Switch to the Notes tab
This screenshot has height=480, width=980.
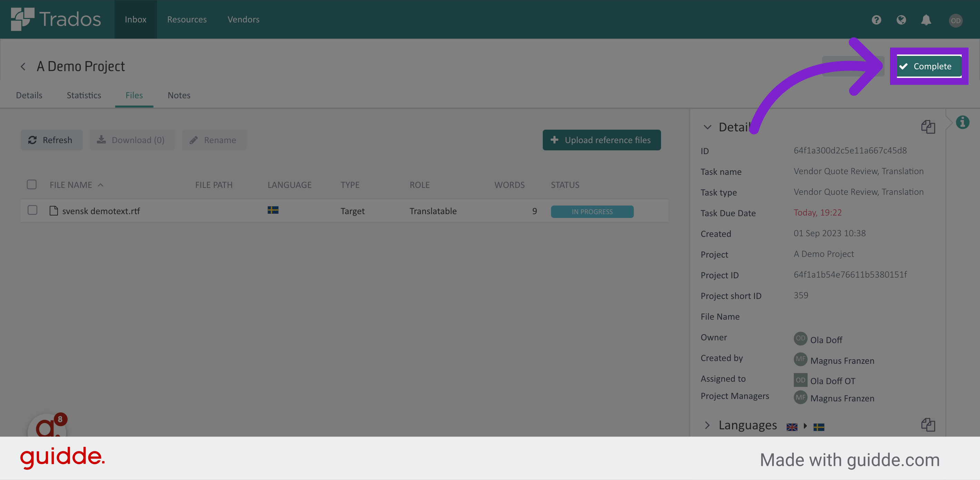pos(179,95)
